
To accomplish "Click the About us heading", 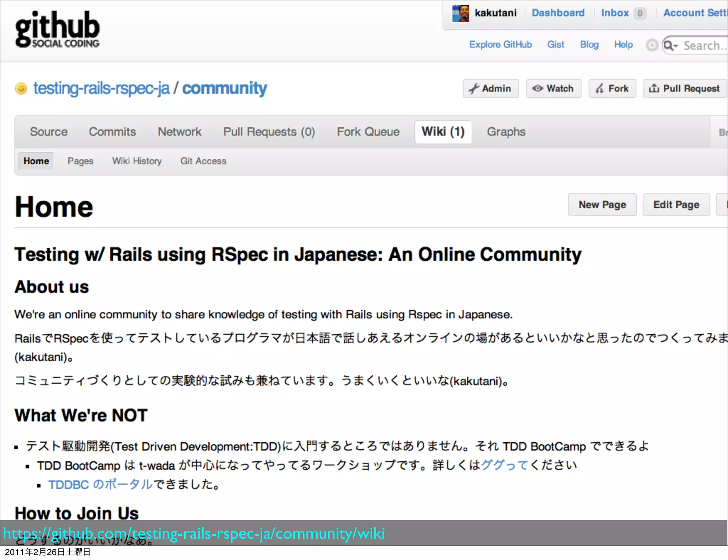I will 52,287.
